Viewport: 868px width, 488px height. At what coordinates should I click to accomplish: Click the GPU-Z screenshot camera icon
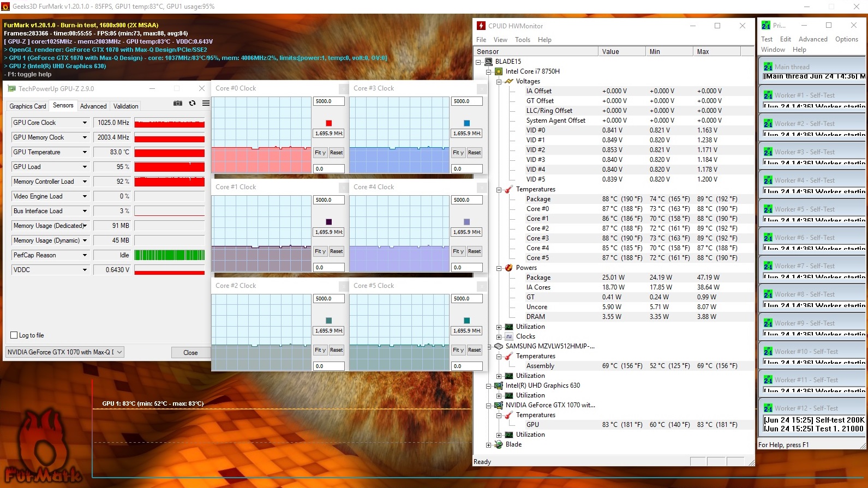coord(178,103)
